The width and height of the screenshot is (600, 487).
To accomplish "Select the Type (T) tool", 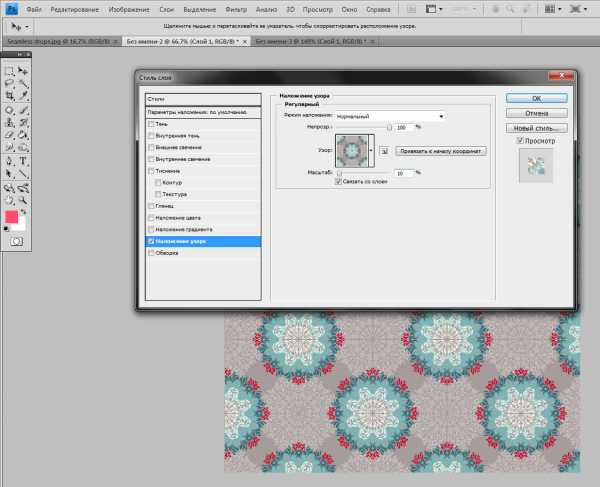I will (23, 161).
